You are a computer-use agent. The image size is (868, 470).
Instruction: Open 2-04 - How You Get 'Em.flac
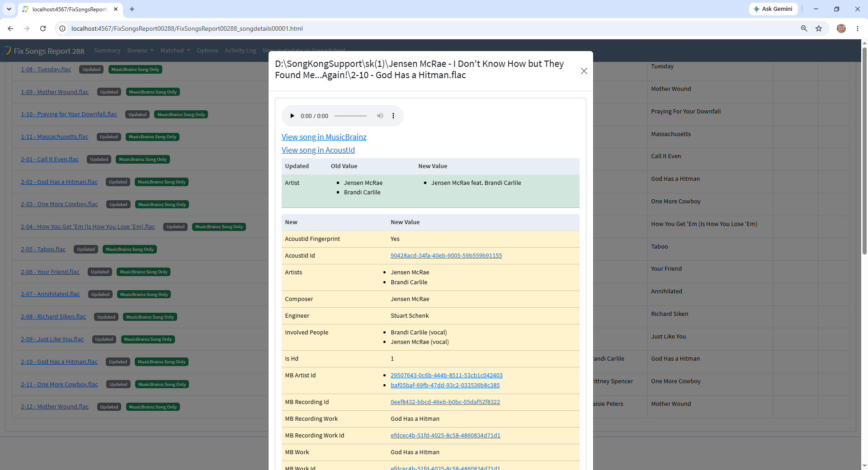click(88, 227)
